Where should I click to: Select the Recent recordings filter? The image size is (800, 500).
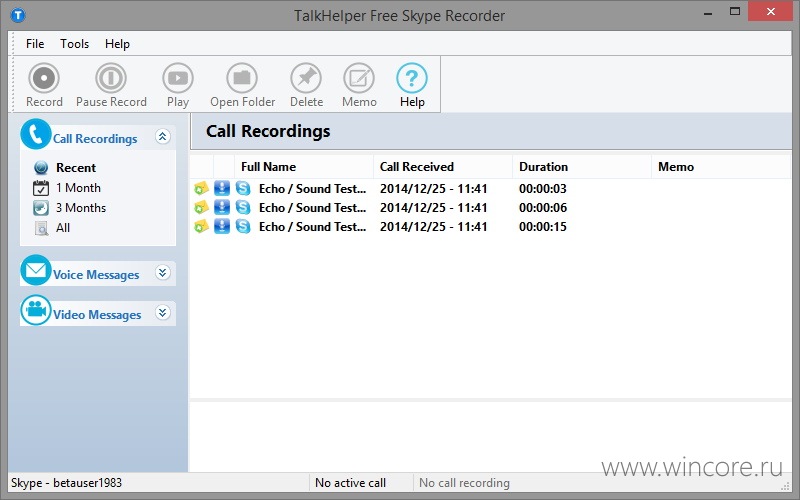[x=76, y=167]
